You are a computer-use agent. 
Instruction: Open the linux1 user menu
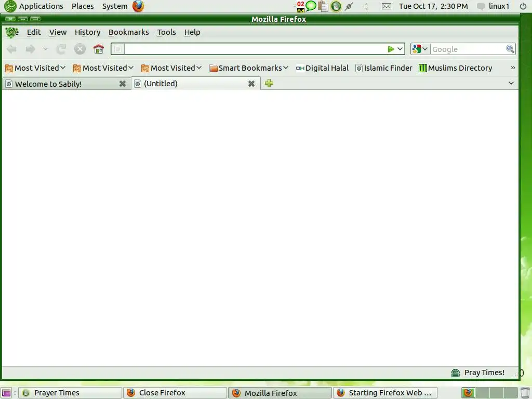pos(494,6)
